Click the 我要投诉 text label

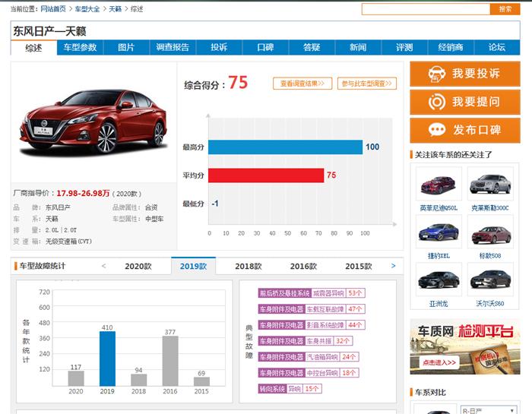[x=476, y=74]
